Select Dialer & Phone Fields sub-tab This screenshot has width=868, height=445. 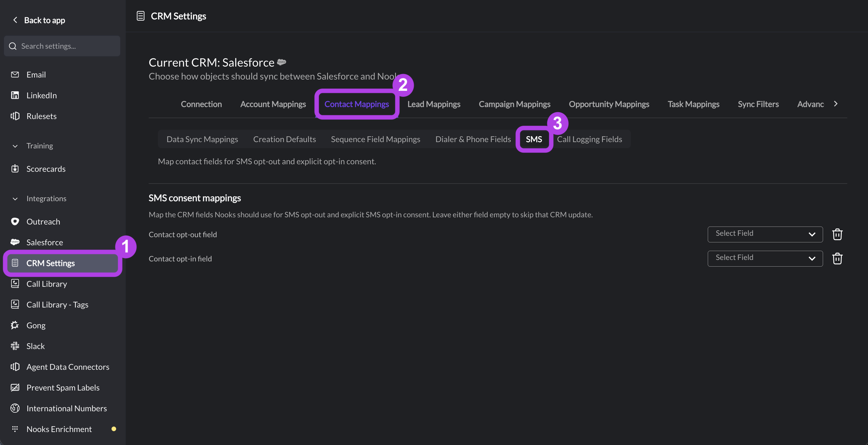pos(473,139)
